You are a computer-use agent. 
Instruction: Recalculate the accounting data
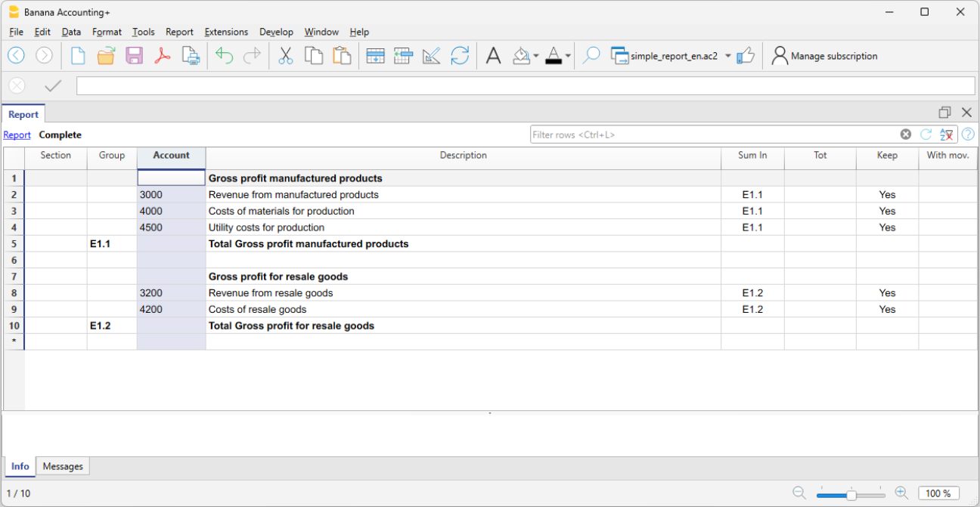[461, 55]
